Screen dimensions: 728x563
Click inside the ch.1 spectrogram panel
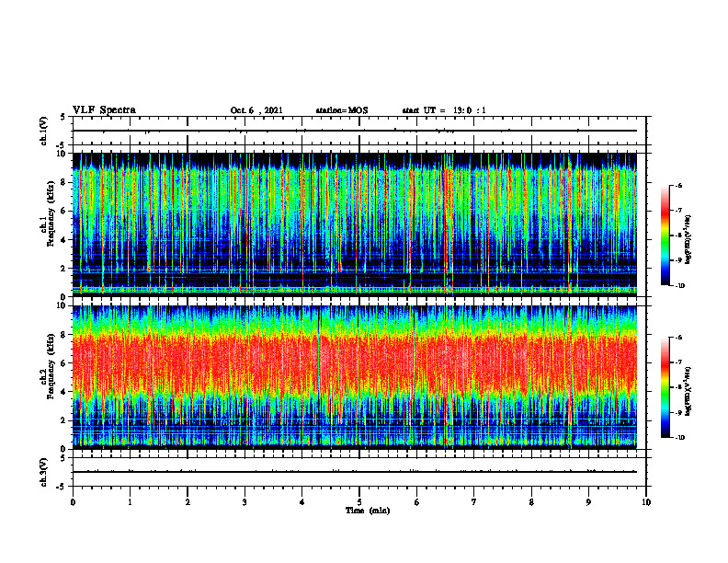point(355,224)
